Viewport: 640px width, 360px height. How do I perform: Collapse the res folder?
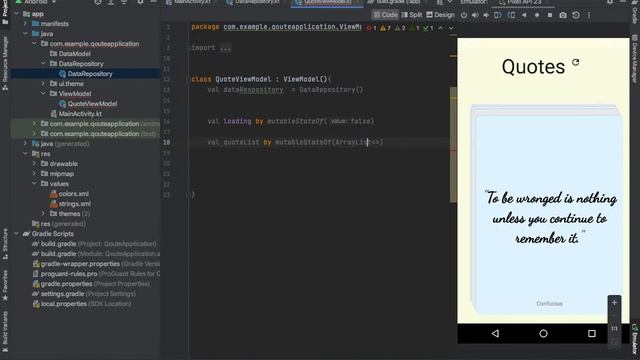(x=25, y=153)
